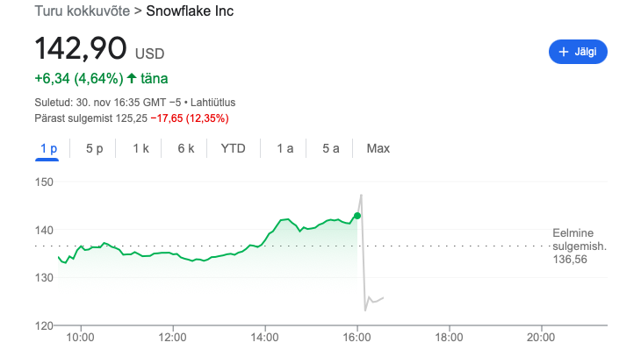The image size is (641, 364).
Task: Follow stock with the Jälgi button
Action: pyautogui.click(x=578, y=52)
